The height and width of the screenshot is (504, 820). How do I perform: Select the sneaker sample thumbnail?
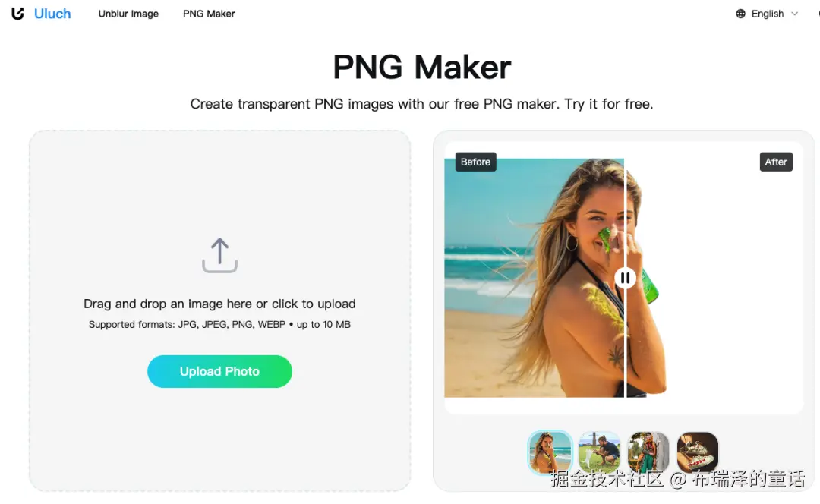tap(697, 452)
